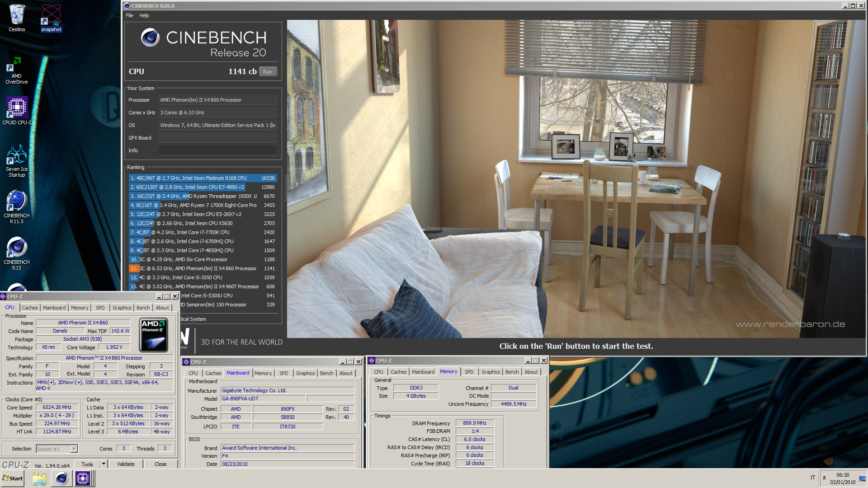868x488 pixels.
Task: Click the Close button at the bottom of CPU-Z
Action: point(160,464)
